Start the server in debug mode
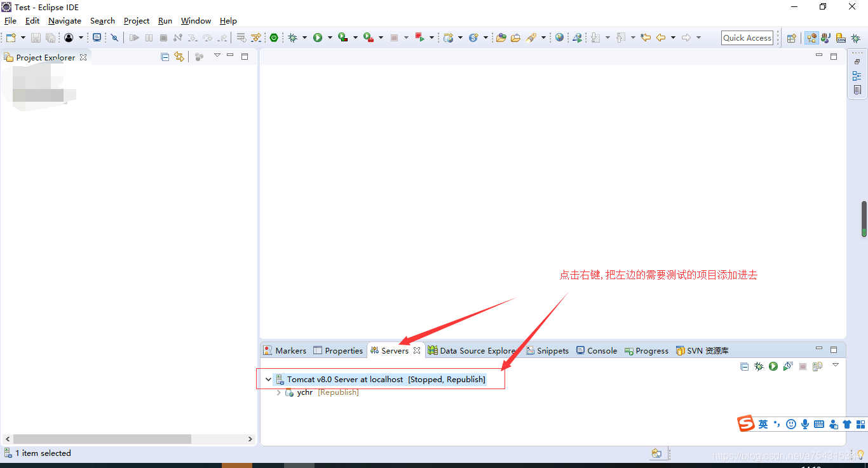Image resolution: width=868 pixels, height=468 pixels. click(759, 366)
